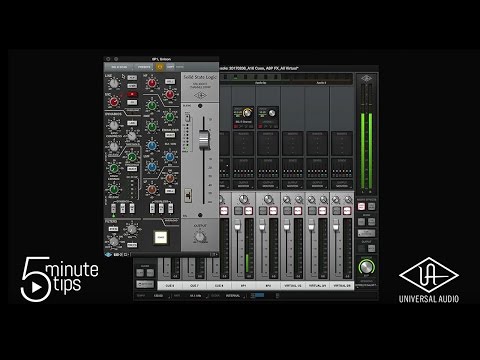Click the right INSERT EFFECTS button
The height and width of the screenshot is (360, 480).
(x=371, y=207)
